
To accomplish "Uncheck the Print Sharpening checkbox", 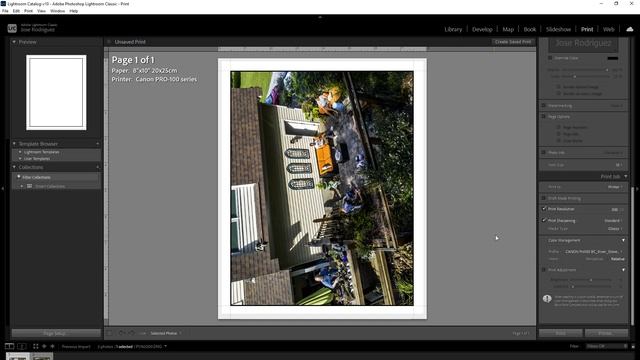I will pos(544,220).
